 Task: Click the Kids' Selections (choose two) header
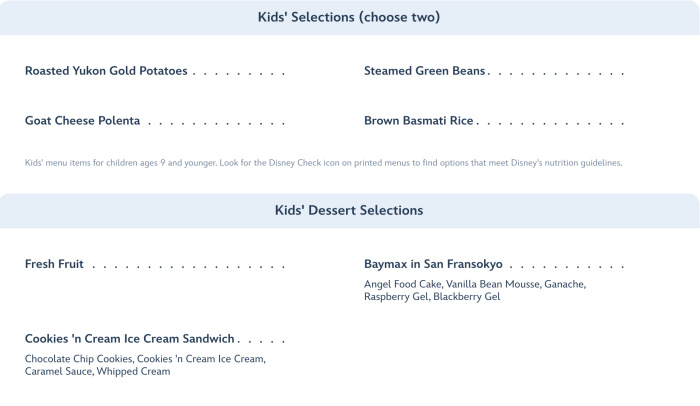(350, 17)
